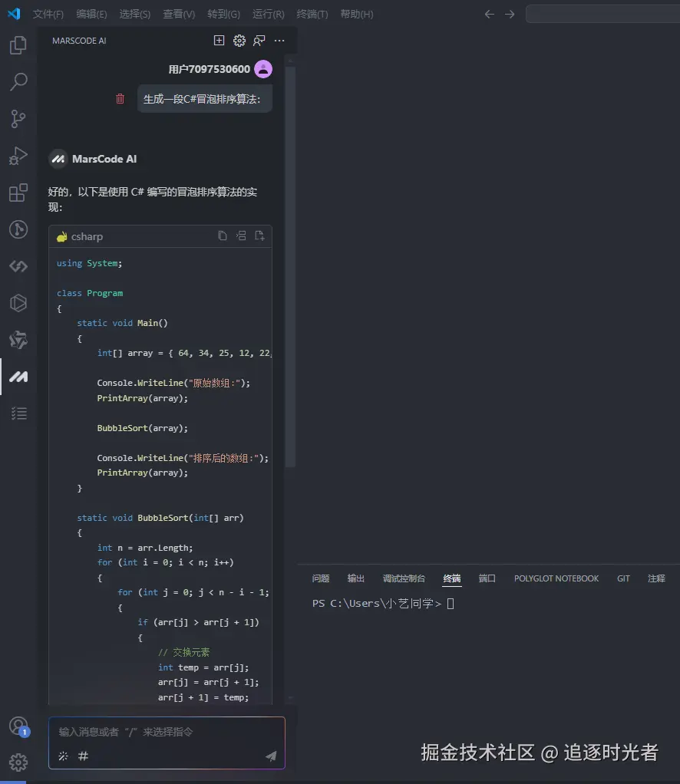Switch to the 输出 panel tab
This screenshot has width=680, height=784.
click(x=356, y=578)
